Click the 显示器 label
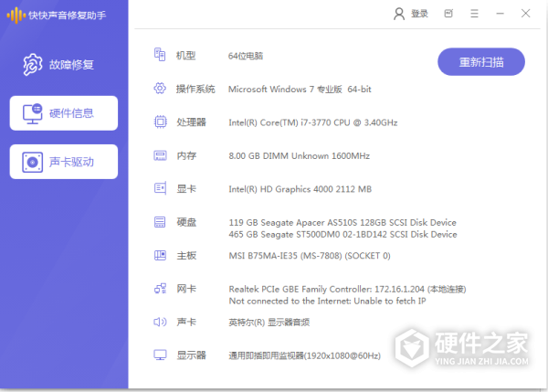The height and width of the screenshot is (392, 548). click(x=191, y=355)
